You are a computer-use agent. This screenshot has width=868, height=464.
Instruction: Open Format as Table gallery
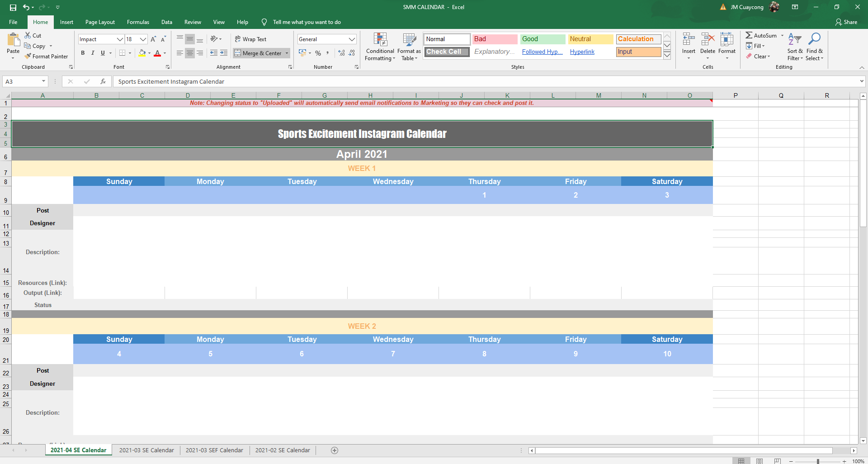click(x=409, y=47)
